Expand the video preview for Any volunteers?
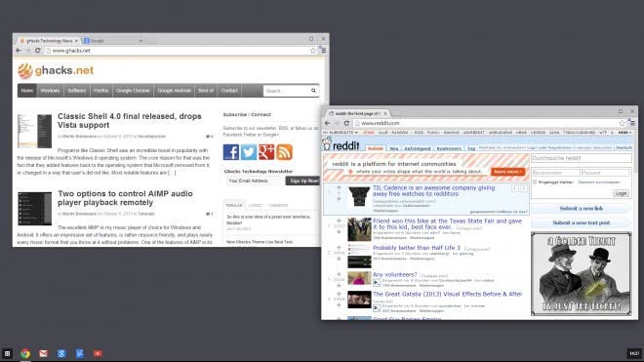The height and width of the screenshot is (362, 644). click(x=377, y=282)
